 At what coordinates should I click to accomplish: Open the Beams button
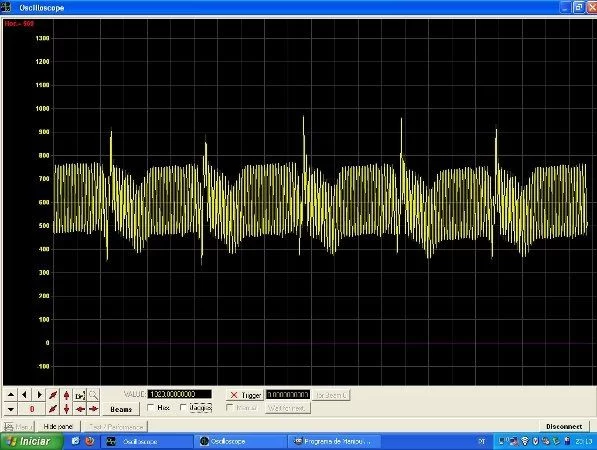pos(121,409)
